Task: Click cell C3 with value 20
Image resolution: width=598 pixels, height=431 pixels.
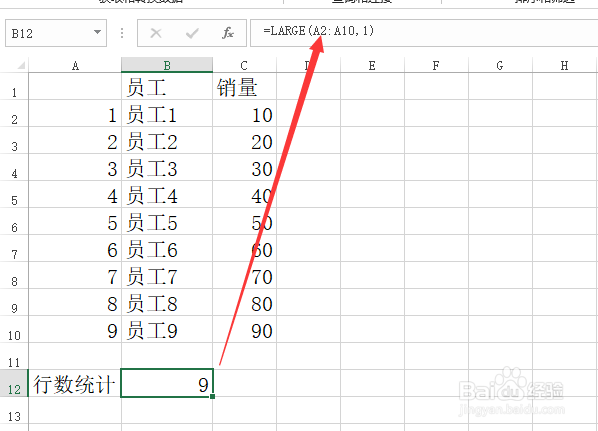Action: 244,140
